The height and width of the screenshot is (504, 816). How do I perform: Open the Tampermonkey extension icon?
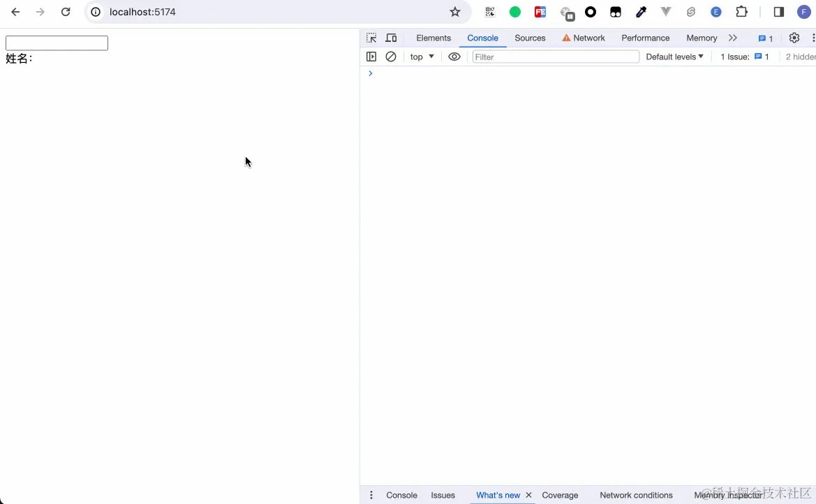(616, 12)
